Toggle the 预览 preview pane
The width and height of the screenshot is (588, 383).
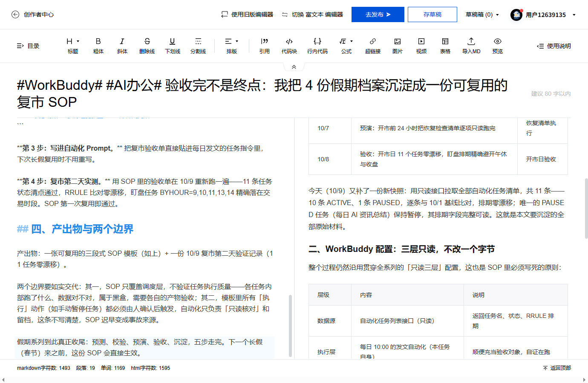coord(498,46)
